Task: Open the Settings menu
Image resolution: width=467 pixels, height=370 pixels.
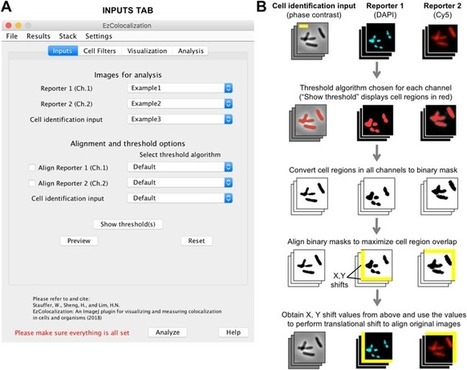Action: [99, 36]
